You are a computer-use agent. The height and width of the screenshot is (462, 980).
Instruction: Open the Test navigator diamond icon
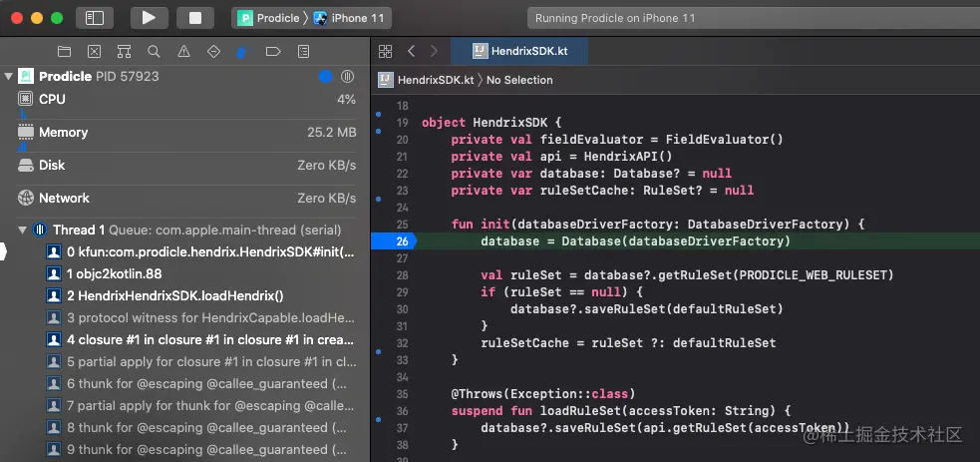pyautogui.click(x=213, y=51)
